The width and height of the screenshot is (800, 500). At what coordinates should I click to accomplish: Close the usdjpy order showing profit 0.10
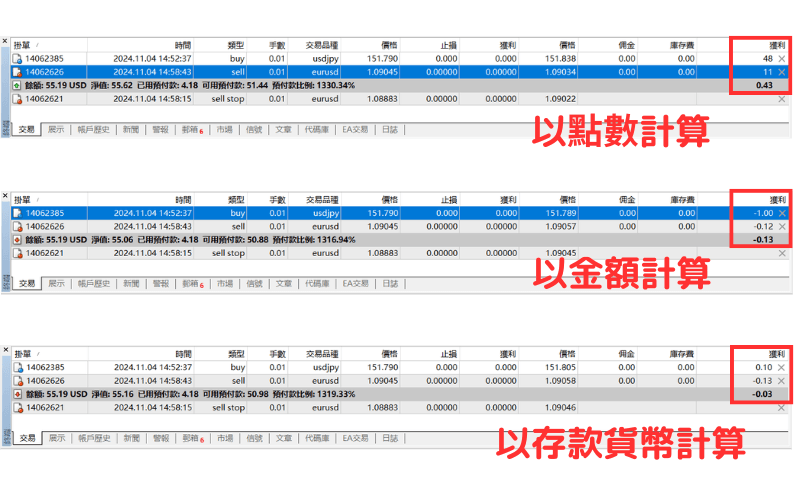point(782,367)
